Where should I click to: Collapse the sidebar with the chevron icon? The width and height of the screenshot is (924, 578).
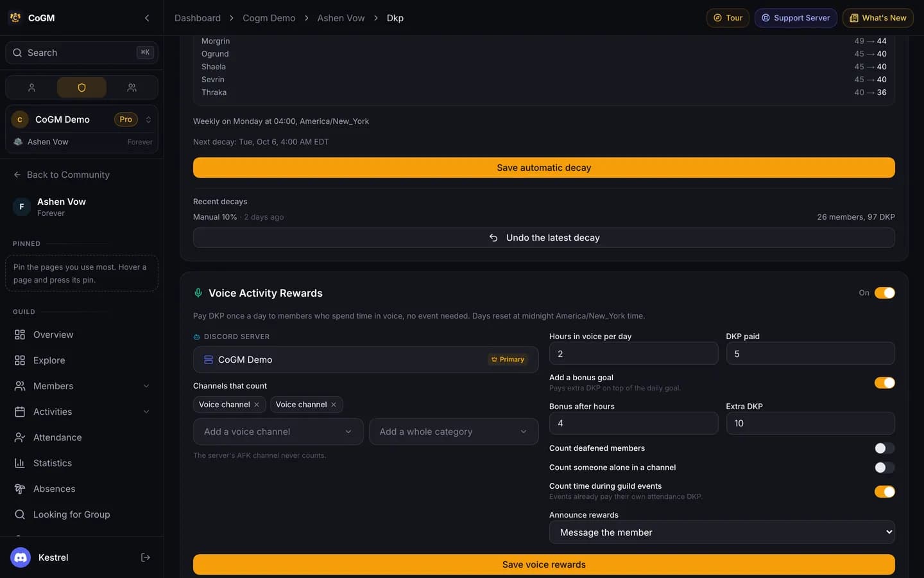147,18
